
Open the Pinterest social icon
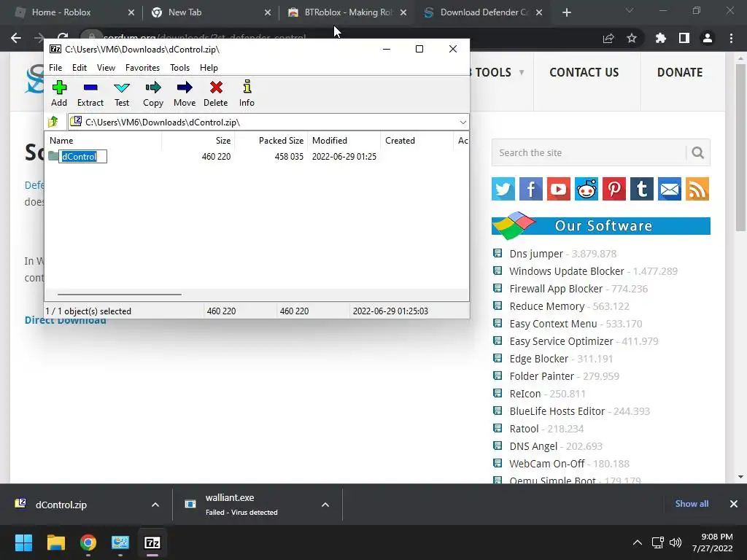(614, 189)
